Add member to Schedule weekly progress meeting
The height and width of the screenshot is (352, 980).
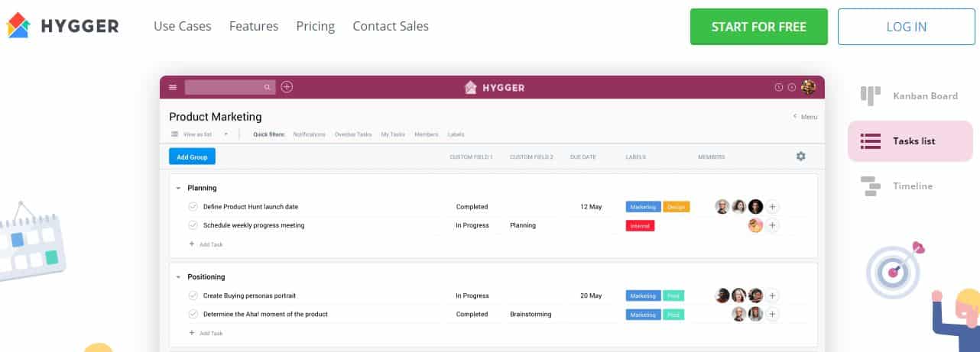coord(772,225)
